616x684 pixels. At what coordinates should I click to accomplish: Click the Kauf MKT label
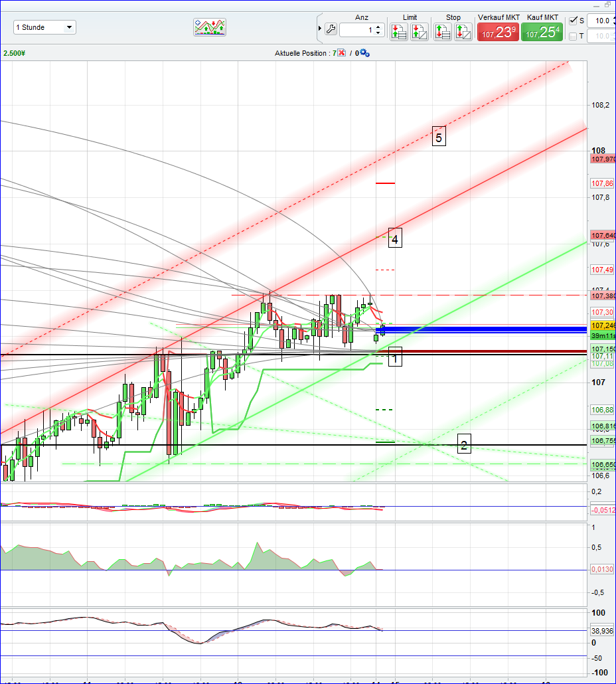pos(542,18)
